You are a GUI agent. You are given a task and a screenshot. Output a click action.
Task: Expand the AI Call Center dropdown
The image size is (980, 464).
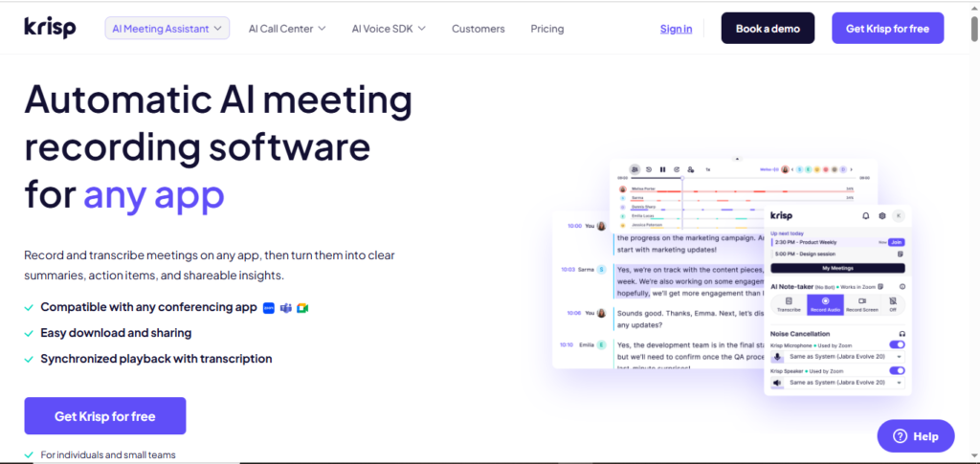[287, 29]
